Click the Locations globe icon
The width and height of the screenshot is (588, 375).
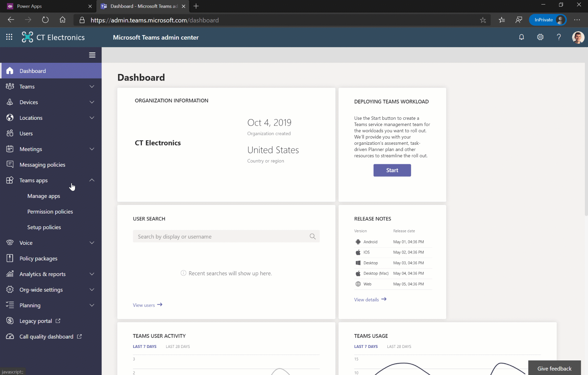10,118
